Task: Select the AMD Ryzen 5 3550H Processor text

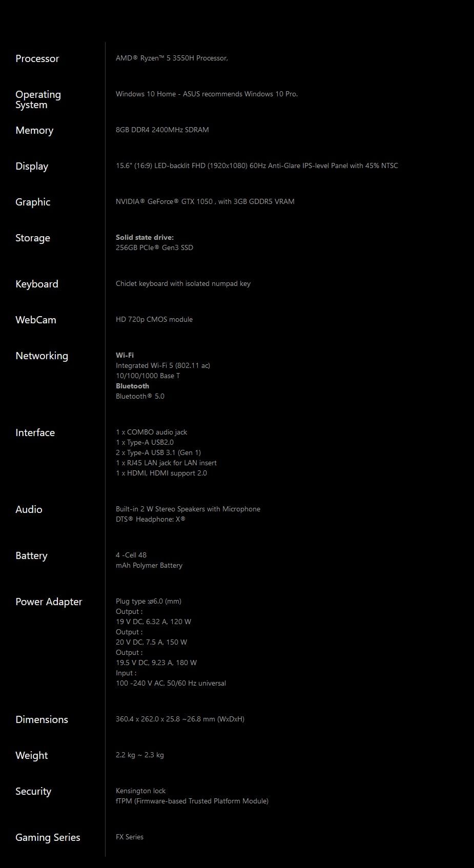Action: [172, 58]
